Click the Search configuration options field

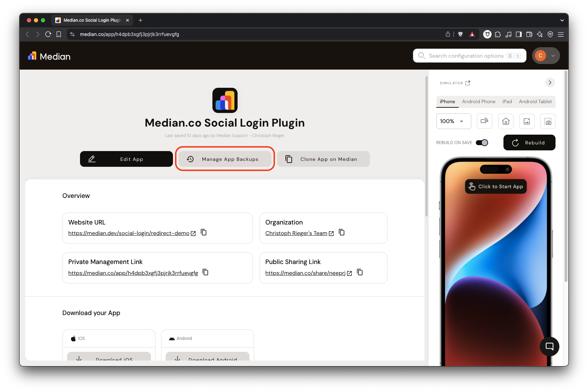[x=470, y=56]
